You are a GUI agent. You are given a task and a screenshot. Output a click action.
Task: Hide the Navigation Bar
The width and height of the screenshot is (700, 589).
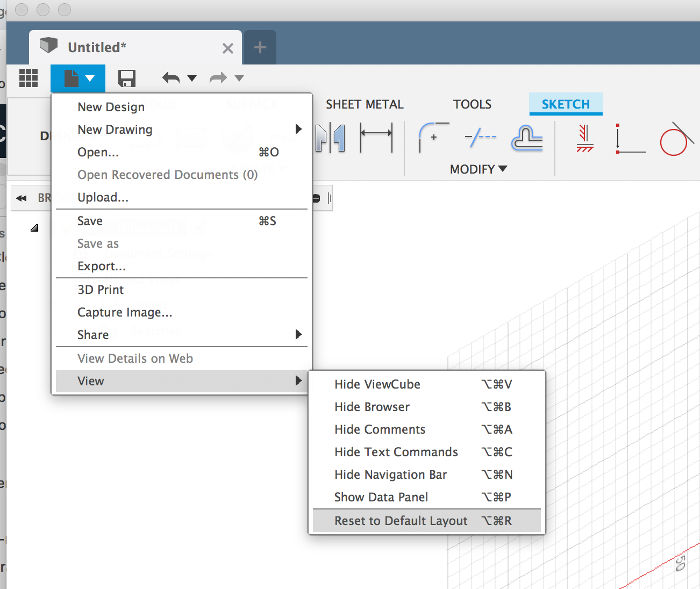pos(391,475)
